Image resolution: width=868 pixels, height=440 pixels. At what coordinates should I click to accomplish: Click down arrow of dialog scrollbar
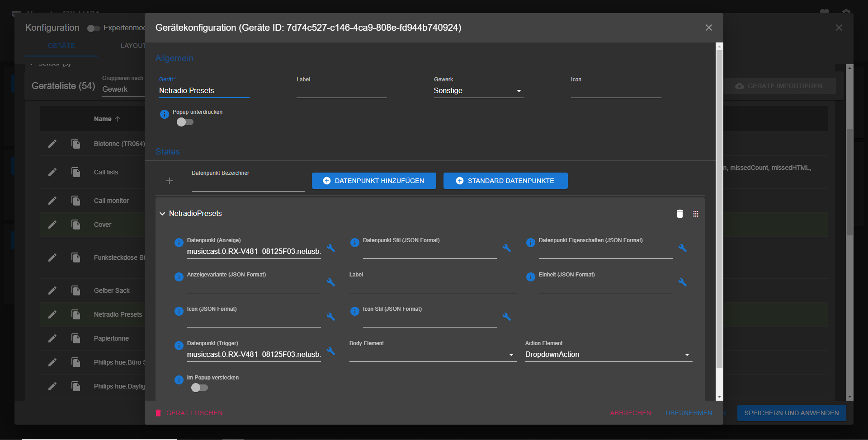(x=719, y=397)
